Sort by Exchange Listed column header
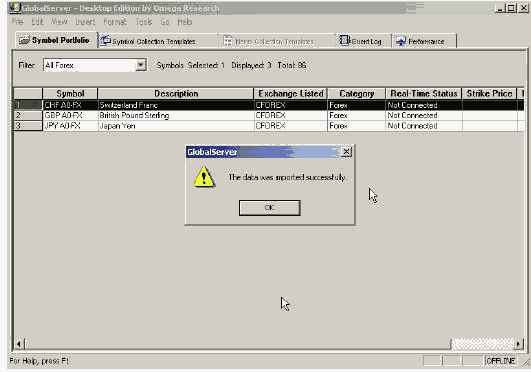Viewport: 531px width, 372px height. (291, 94)
